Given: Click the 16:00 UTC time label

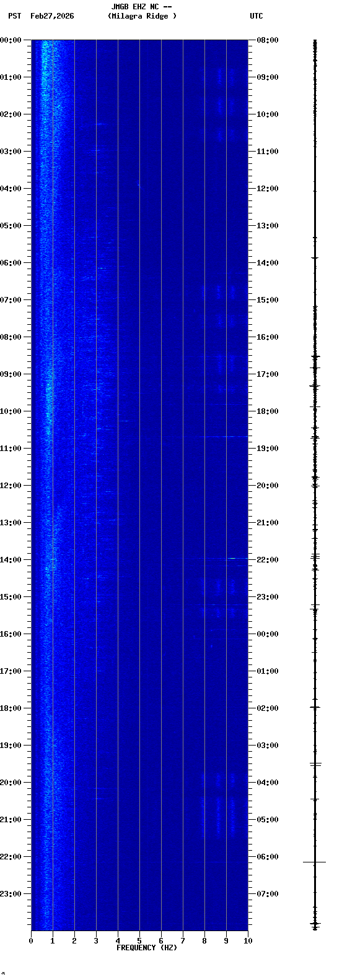Looking at the screenshot, I should (268, 337).
